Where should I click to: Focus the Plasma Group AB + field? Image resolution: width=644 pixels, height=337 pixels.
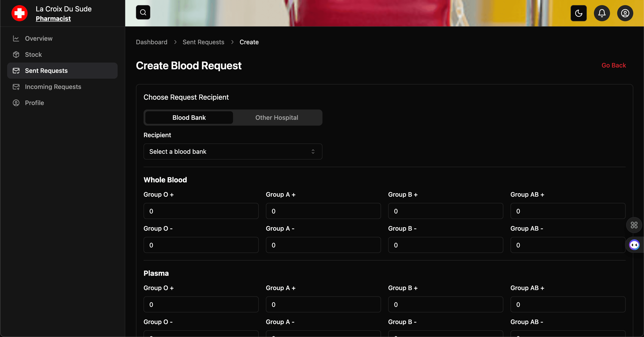(568, 305)
